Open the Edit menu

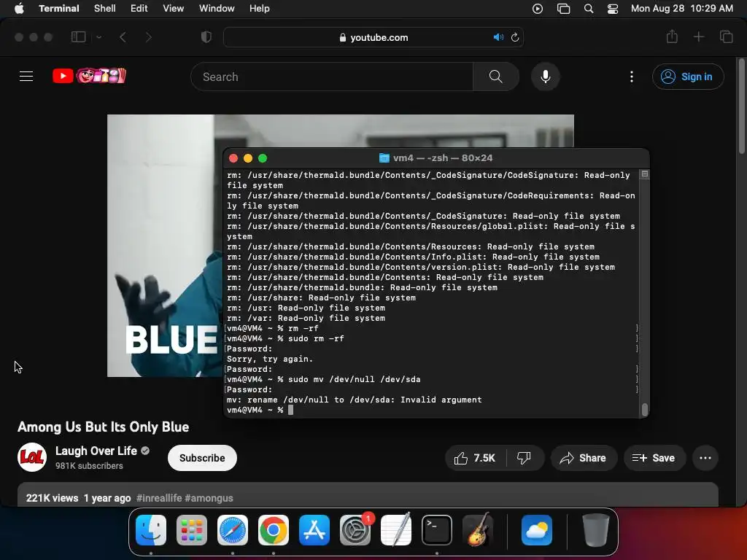139,8
